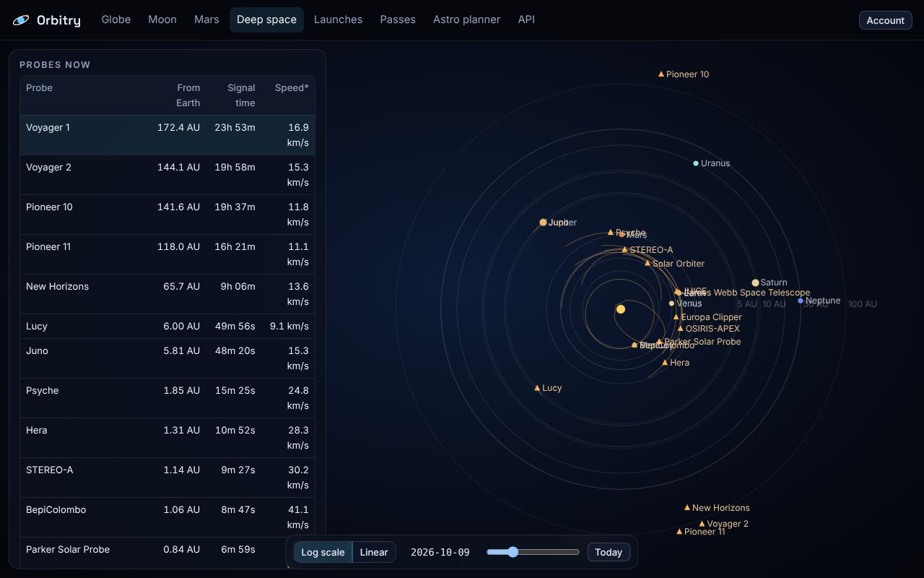
Task: Click the Account button
Action: click(x=885, y=20)
